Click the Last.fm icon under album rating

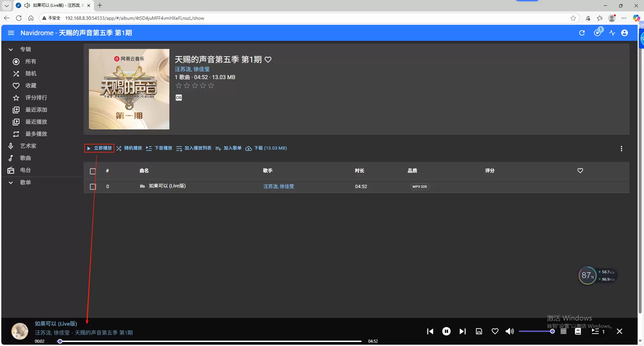click(x=179, y=98)
